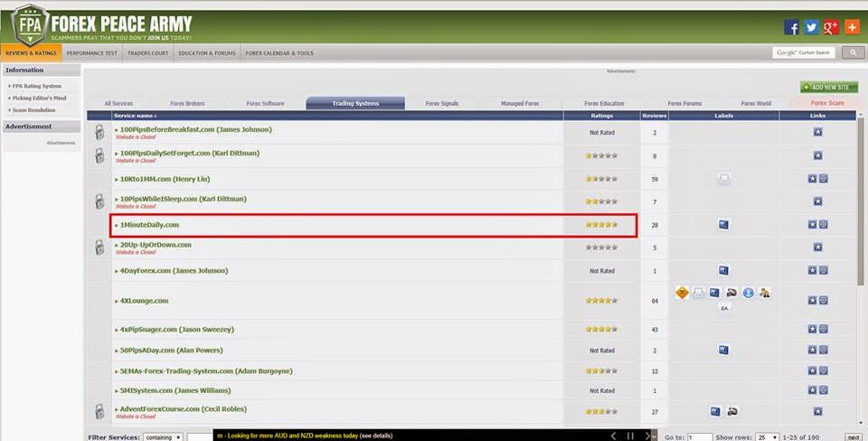This screenshot has height=441, width=868.
Task: Switch to the Forex Education tab
Action: 604,103
